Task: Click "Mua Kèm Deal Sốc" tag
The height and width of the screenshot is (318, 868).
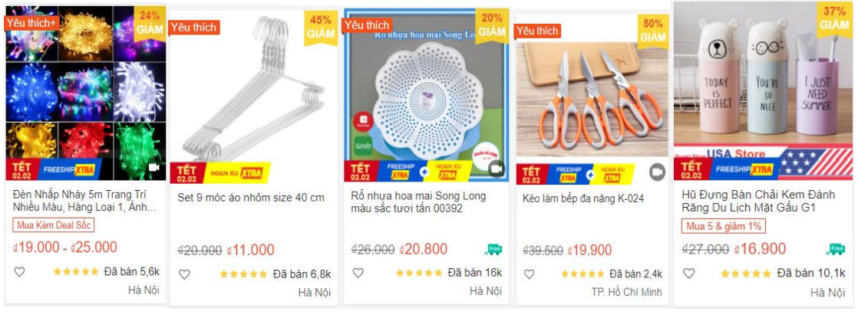Action: [x=54, y=225]
